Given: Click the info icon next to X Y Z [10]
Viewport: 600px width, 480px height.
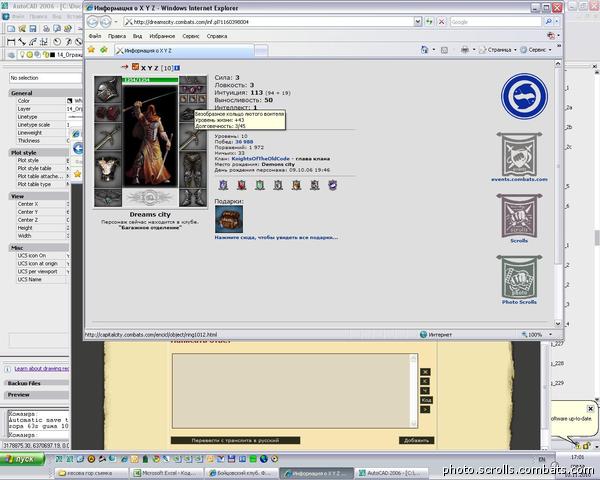Looking at the screenshot, I should (x=177, y=68).
